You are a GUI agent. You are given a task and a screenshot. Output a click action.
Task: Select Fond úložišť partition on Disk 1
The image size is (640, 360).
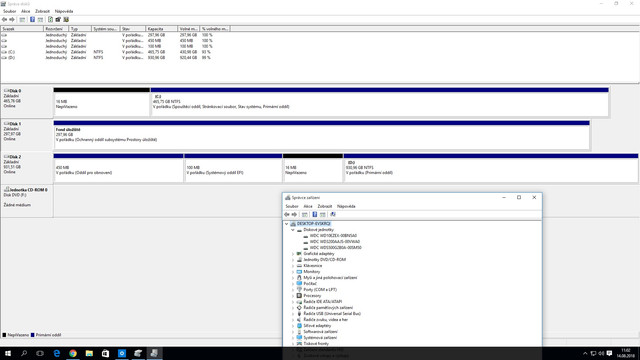322,135
